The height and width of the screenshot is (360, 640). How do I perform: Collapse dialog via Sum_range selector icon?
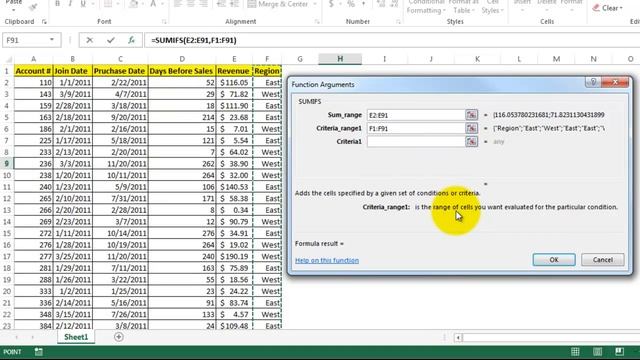(471, 115)
